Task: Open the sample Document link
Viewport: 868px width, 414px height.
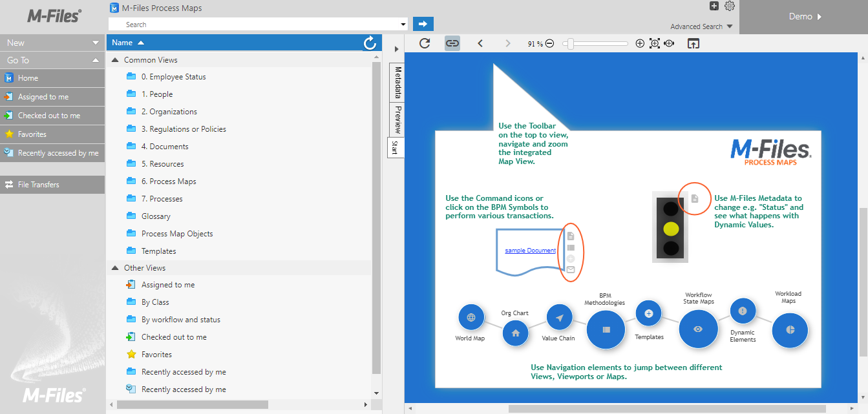Action: pyautogui.click(x=530, y=251)
